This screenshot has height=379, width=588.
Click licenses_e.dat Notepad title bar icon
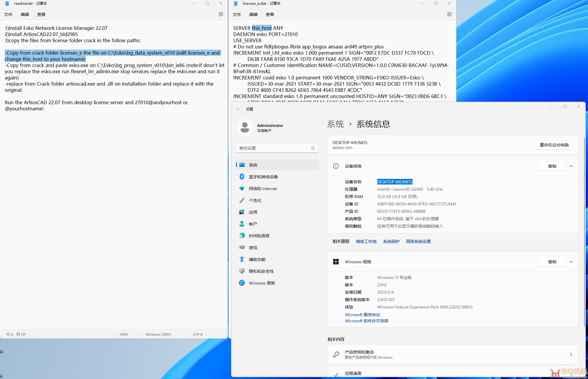(235, 4)
